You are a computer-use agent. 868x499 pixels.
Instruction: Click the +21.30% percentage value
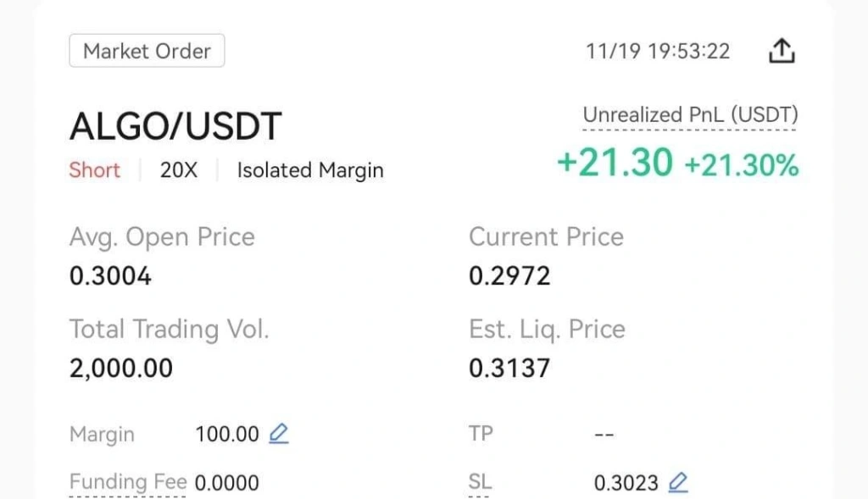click(742, 165)
